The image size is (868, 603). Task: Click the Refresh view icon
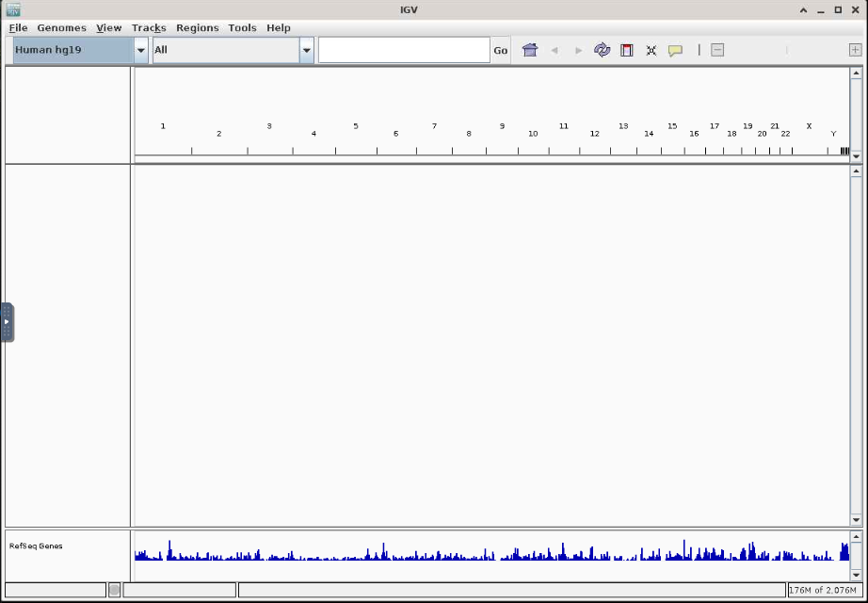click(x=603, y=50)
